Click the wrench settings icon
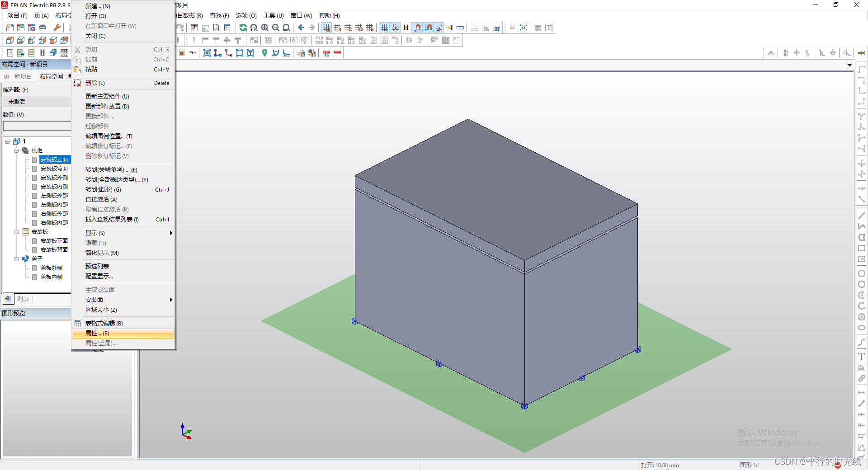868x470 pixels. (57, 28)
